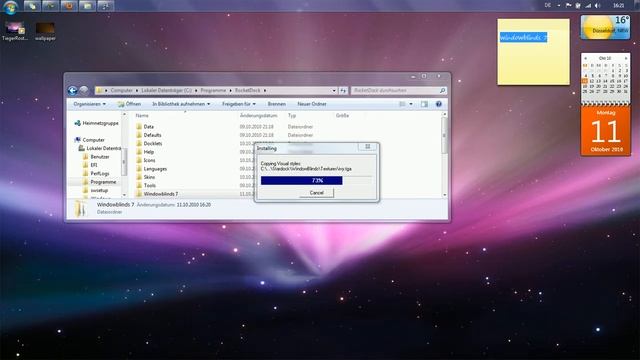Screen dimensions: 640x360
Task: Click the view options icon in Explorer
Action: [402, 104]
